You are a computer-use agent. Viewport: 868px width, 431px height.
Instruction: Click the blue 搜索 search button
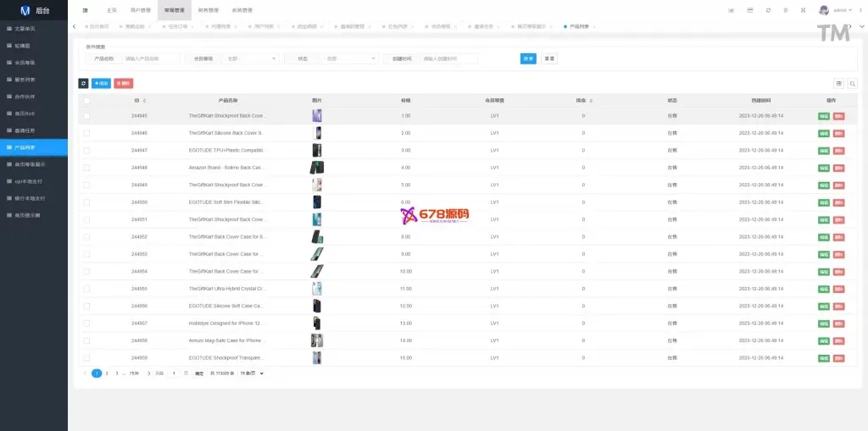tap(528, 59)
